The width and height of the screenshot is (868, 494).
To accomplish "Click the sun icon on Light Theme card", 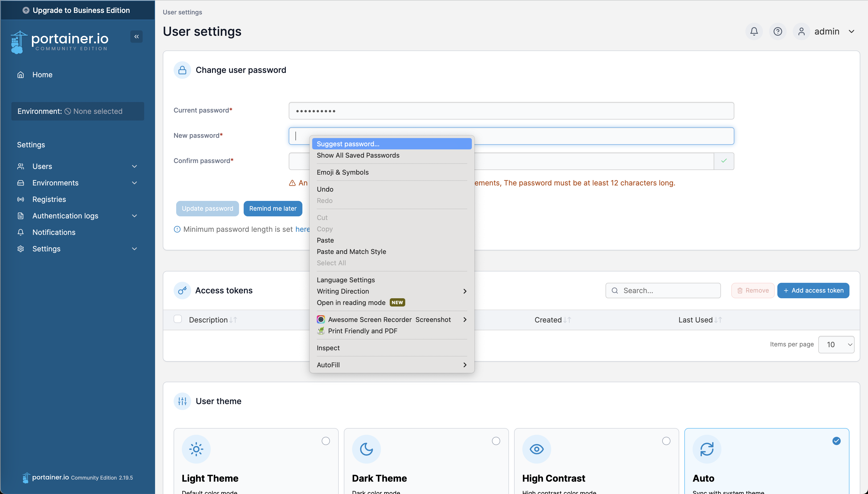I will pos(196,449).
